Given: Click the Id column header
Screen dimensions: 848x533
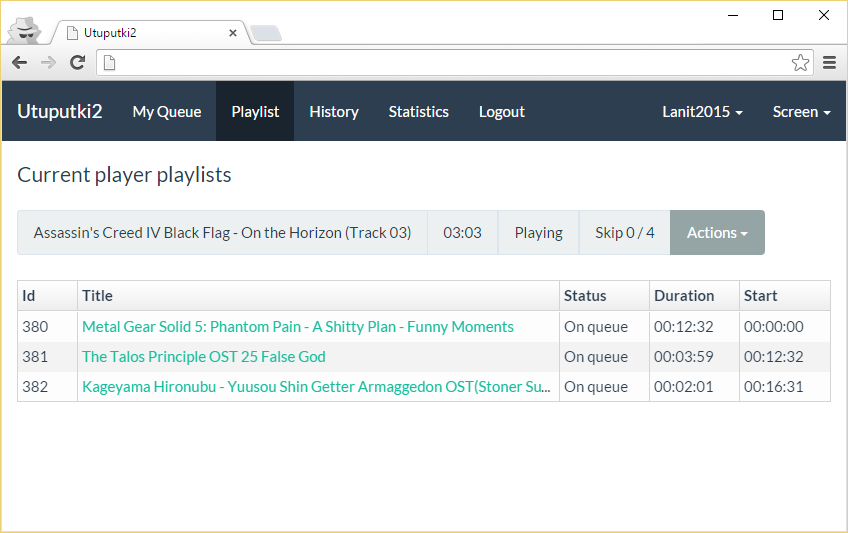Looking at the screenshot, I should coord(47,296).
